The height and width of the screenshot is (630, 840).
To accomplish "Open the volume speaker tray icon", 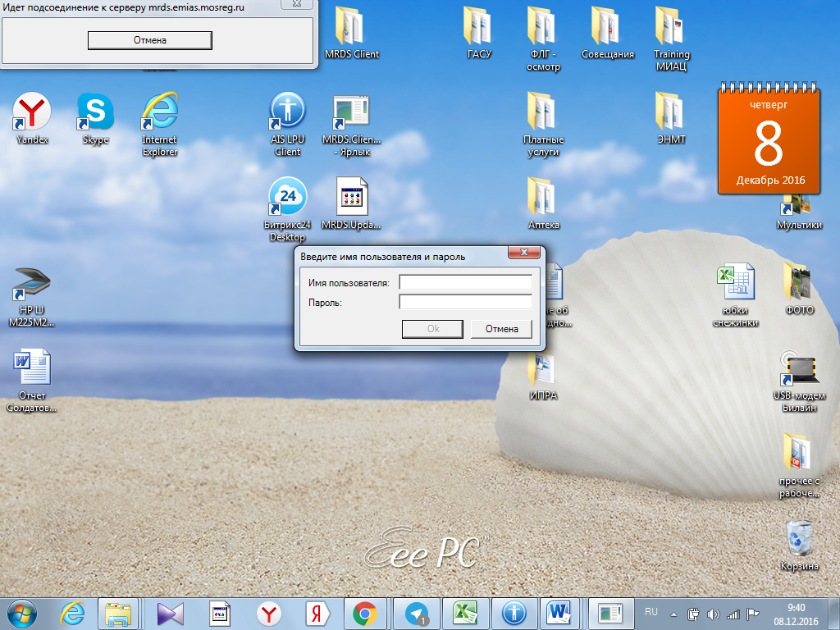I will (x=713, y=614).
